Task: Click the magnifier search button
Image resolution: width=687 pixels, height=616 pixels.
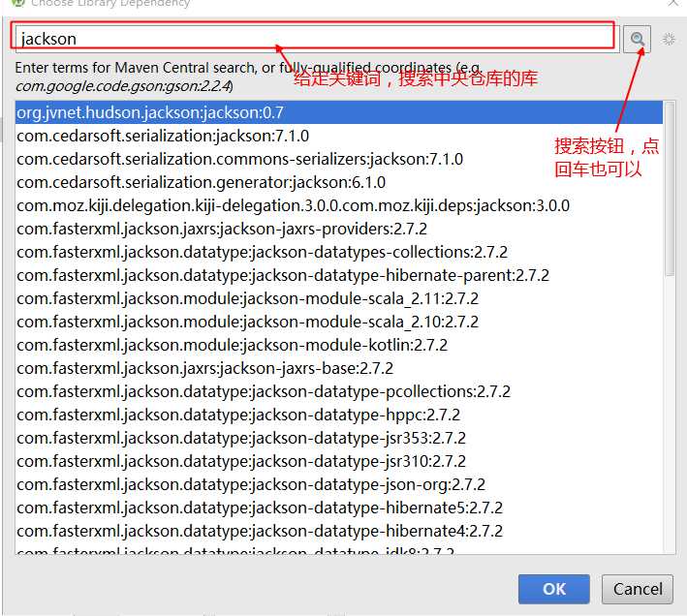Action: [x=637, y=39]
